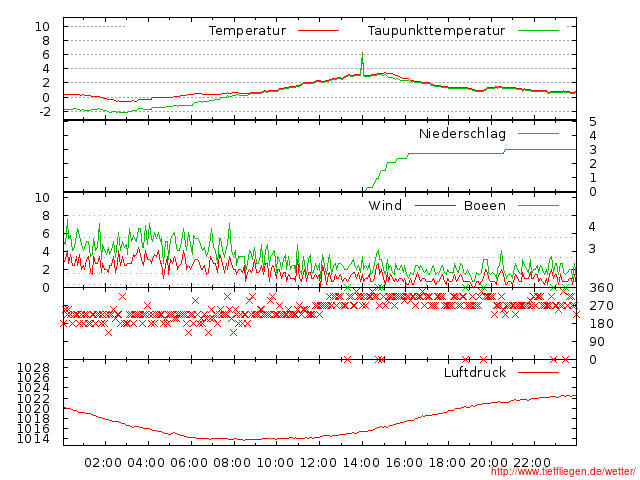Click the Boeen legend label

click(484, 205)
